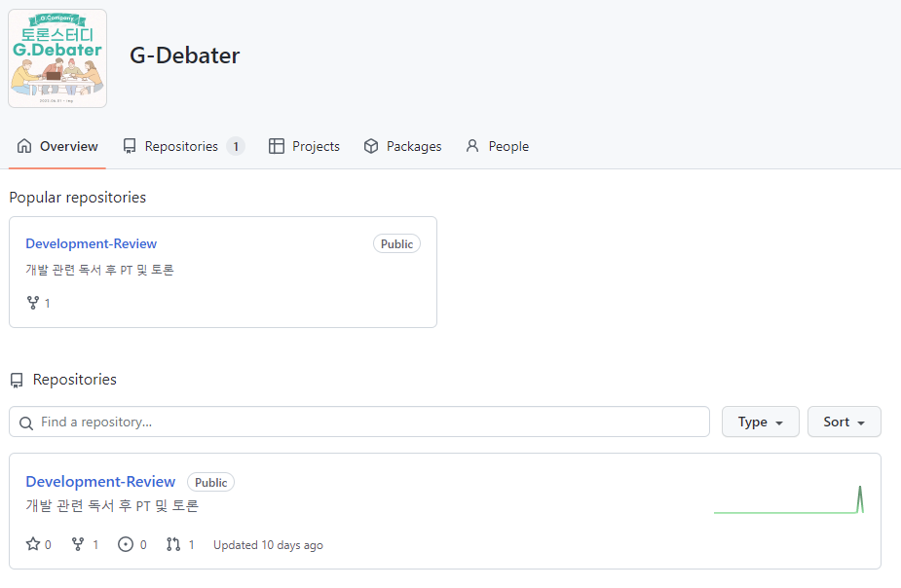Open the Packages tab

pos(403,146)
